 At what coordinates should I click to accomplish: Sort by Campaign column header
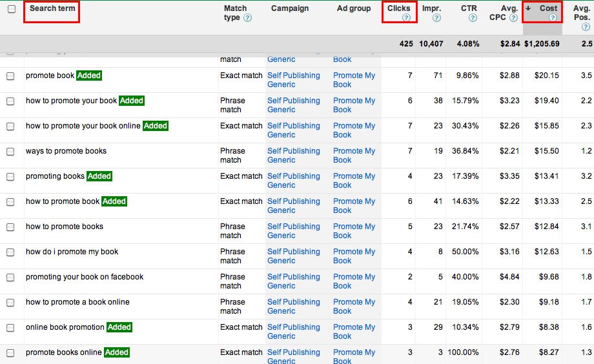(x=290, y=8)
